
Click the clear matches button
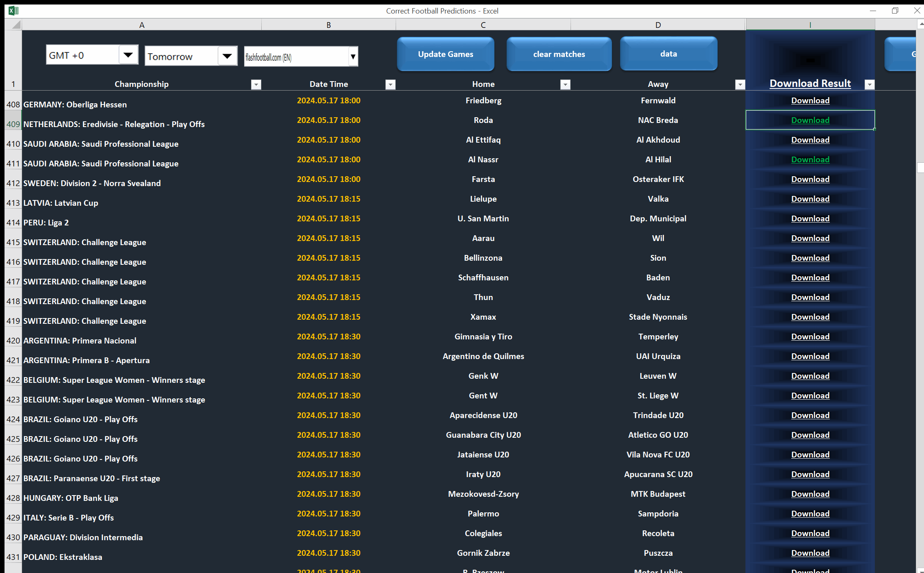click(x=559, y=54)
